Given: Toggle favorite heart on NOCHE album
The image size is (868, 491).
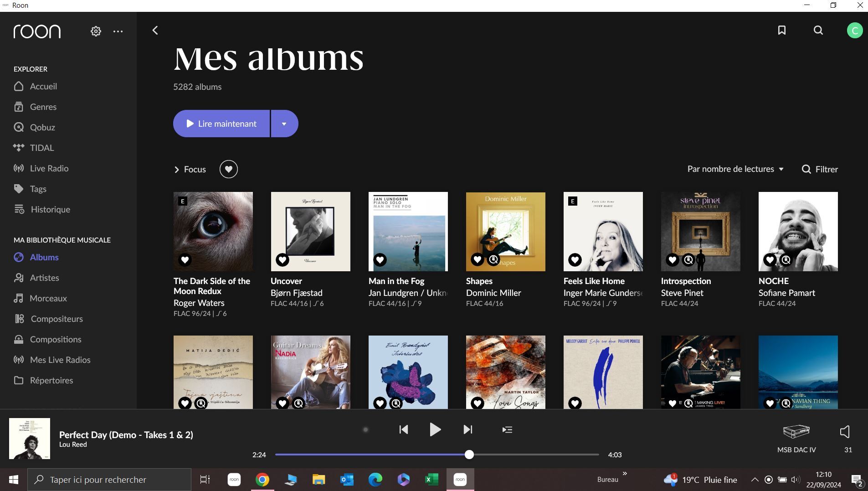Looking at the screenshot, I should coord(770,260).
